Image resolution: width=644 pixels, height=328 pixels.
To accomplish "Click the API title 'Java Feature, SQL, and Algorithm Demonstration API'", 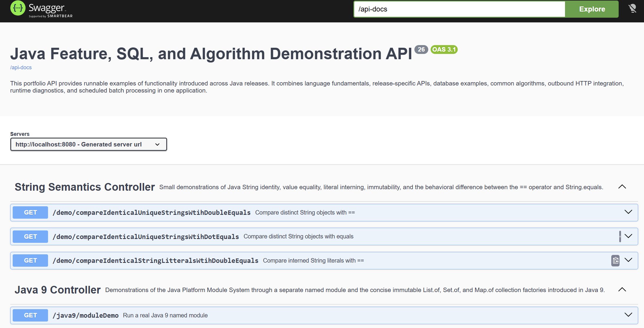I will click(211, 54).
